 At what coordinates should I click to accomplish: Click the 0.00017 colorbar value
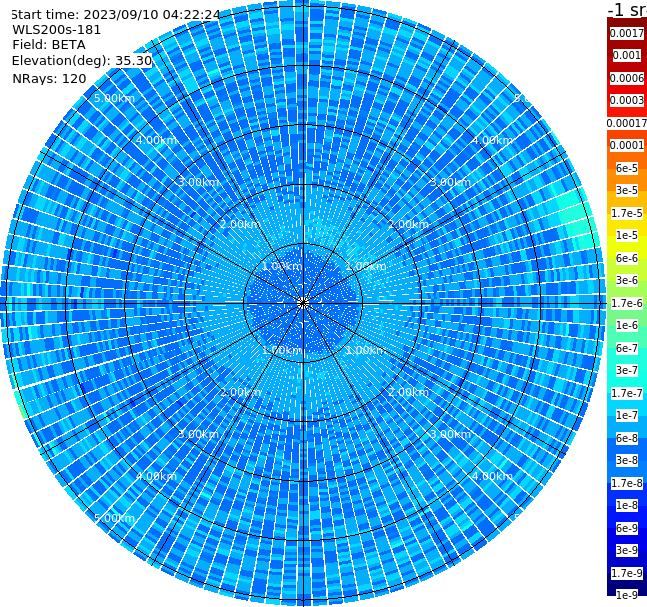(627, 123)
